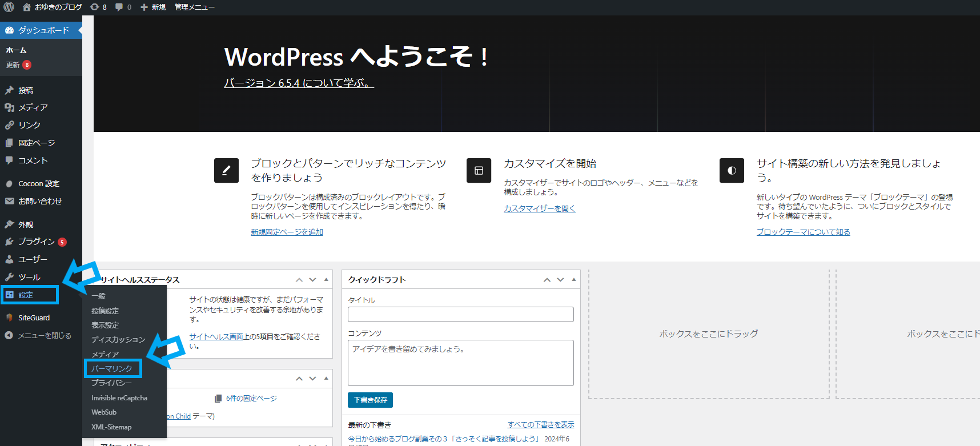Open サイトヘルス画面 link
This screenshot has width=980, height=446.
coord(216,337)
